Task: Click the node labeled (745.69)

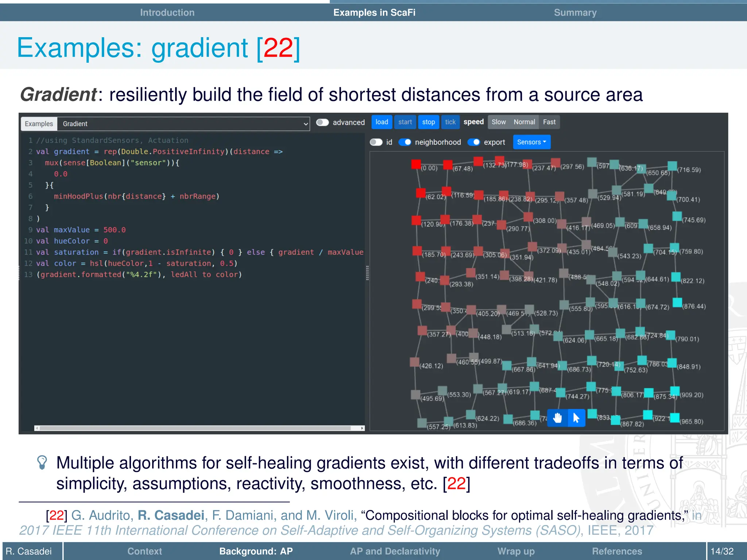Action: pyautogui.click(x=677, y=216)
